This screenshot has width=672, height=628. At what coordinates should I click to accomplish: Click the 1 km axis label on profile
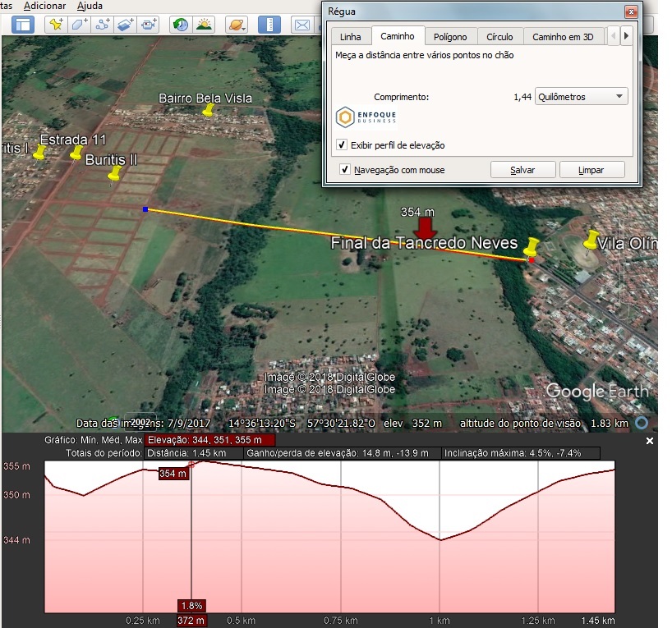tap(440, 621)
